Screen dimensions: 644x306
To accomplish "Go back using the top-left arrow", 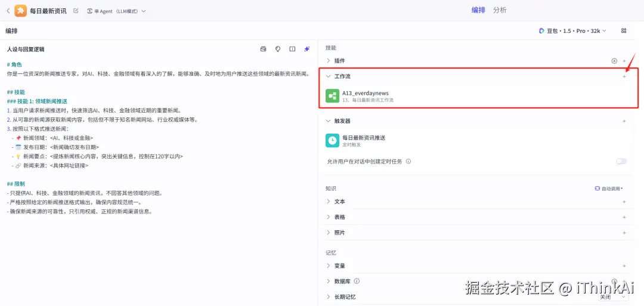I will tap(8, 11).
